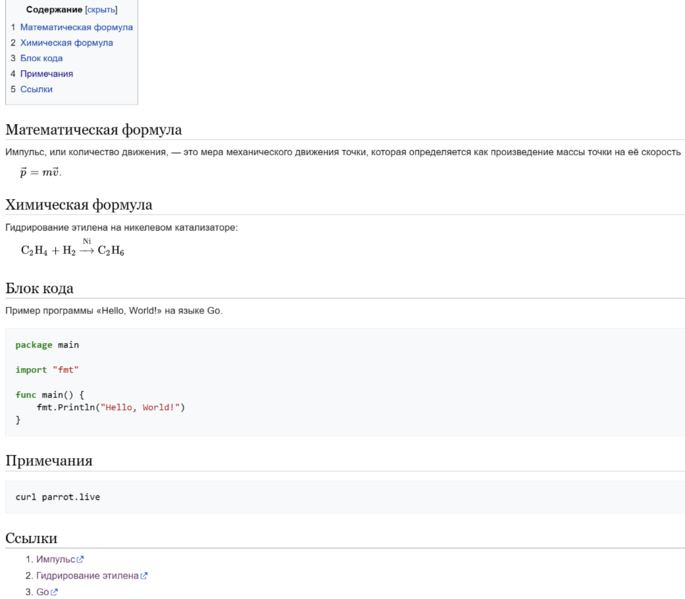Click the «Ссылки» entry in the contents
The width and height of the screenshot is (685, 599).
tap(36, 89)
